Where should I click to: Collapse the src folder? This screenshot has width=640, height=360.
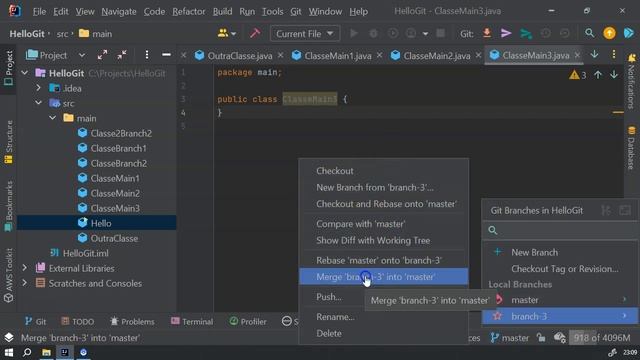(x=38, y=103)
